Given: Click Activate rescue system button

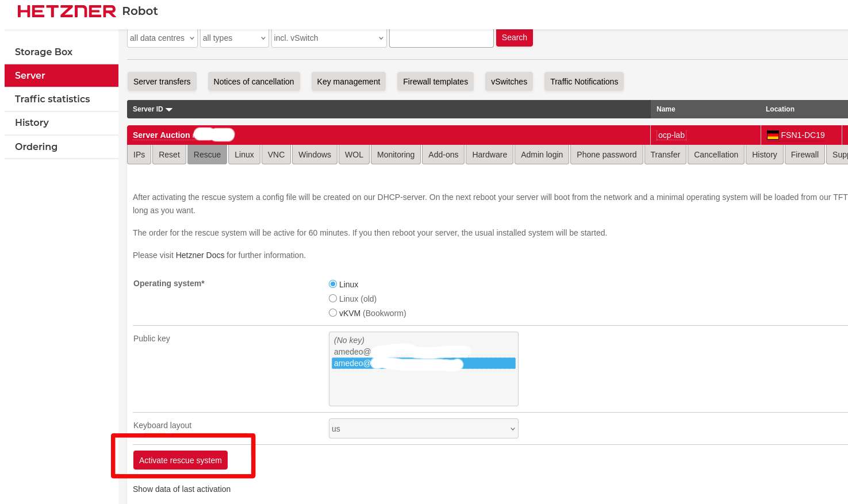Looking at the screenshot, I should tap(181, 460).
